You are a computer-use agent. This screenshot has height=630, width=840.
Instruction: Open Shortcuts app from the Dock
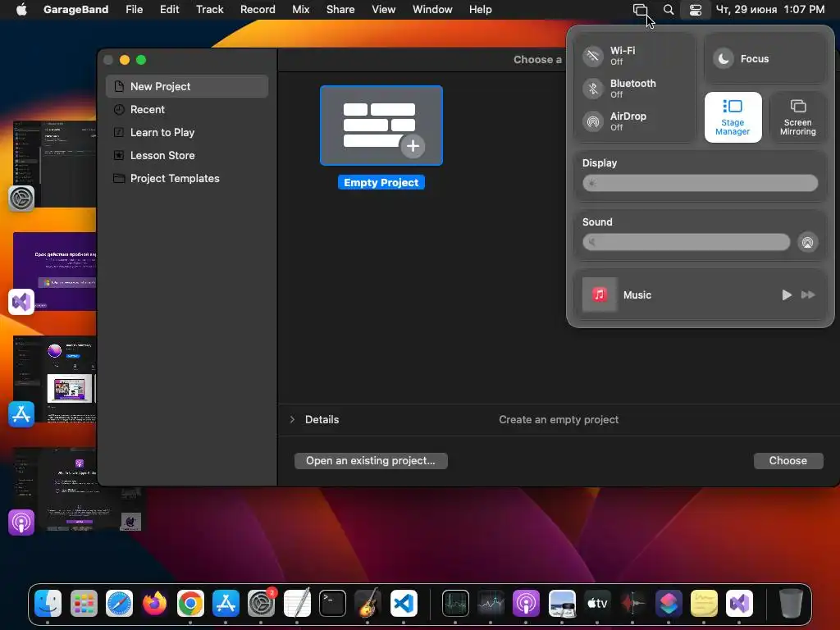[x=668, y=604]
